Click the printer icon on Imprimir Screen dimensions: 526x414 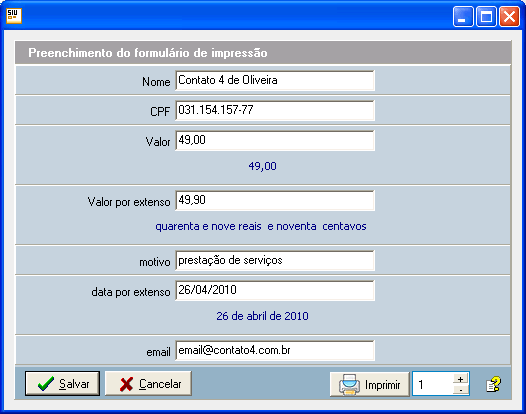pos(349,384)
